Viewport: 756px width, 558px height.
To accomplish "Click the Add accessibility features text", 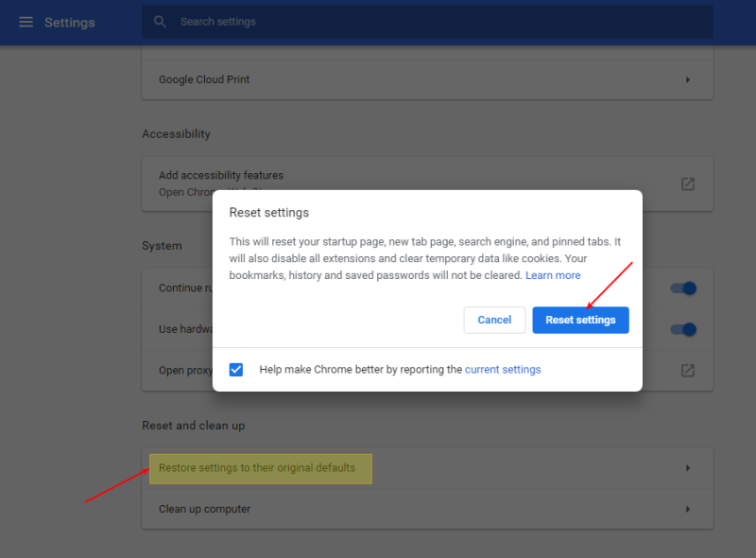I will point(221,175).
